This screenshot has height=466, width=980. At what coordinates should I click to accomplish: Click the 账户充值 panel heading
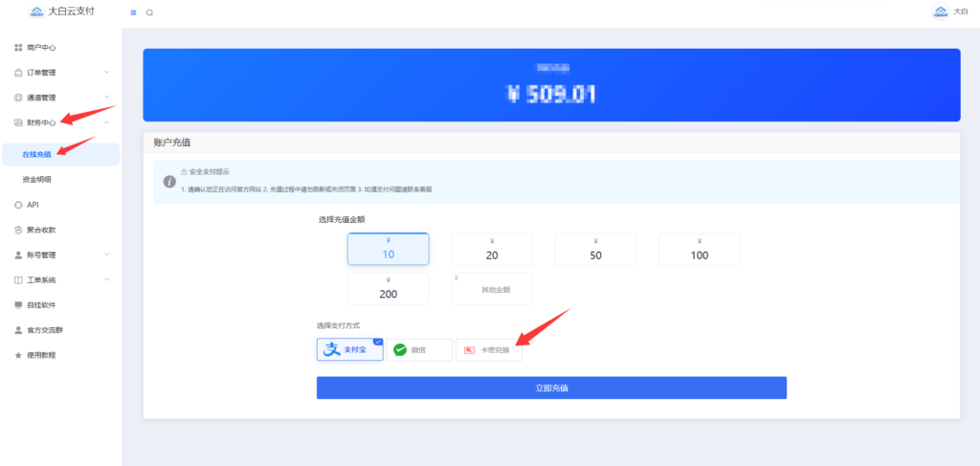click(x=172, y=143)
